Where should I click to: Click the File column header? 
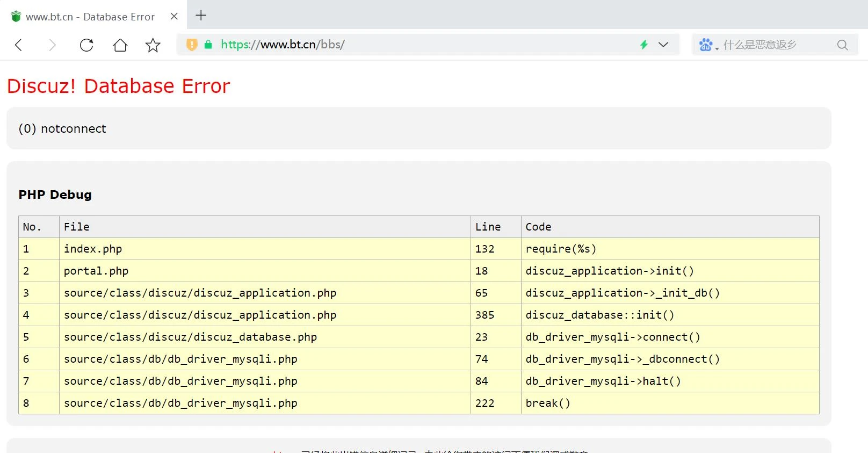(265, 227)
